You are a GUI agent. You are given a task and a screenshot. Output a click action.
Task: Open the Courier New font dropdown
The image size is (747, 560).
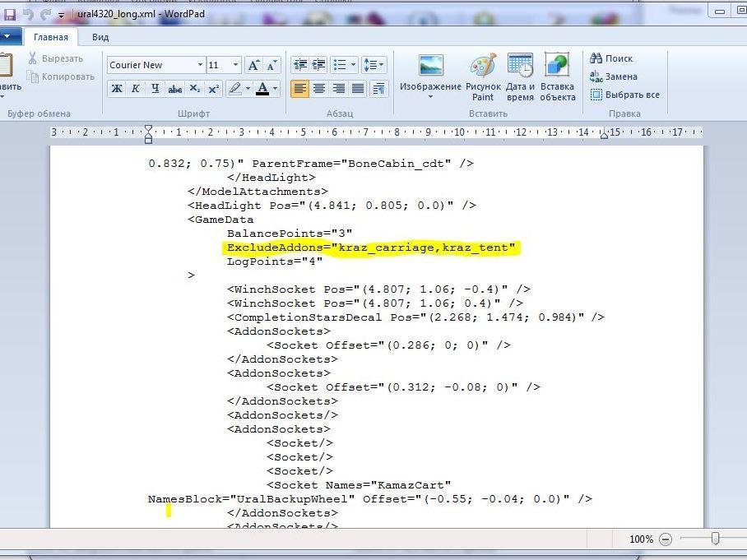tap(199, 65)
